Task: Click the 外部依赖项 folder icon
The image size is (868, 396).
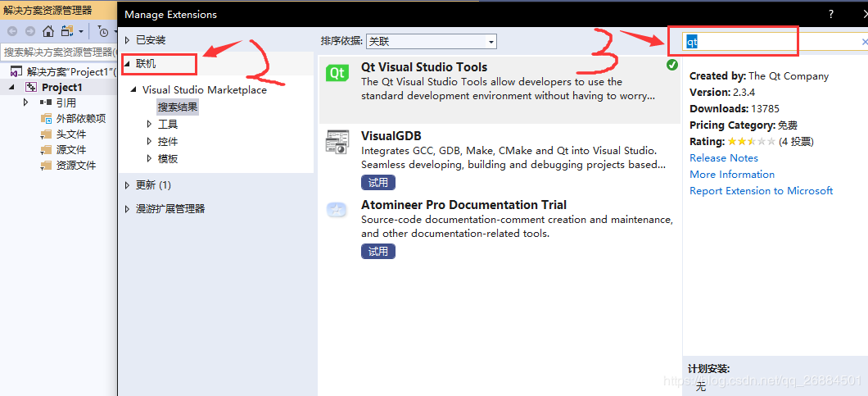Action: tap(47, 119)
